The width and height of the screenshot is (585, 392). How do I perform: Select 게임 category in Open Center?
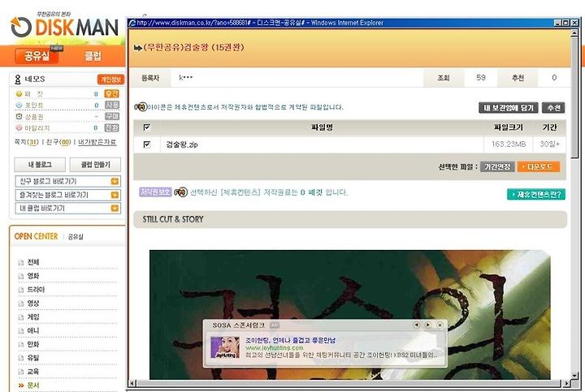pyautogui.click(x=33, y=317)
